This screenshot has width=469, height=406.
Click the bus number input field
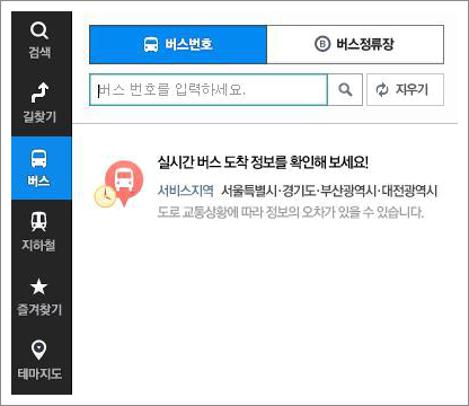click(208, 90)
